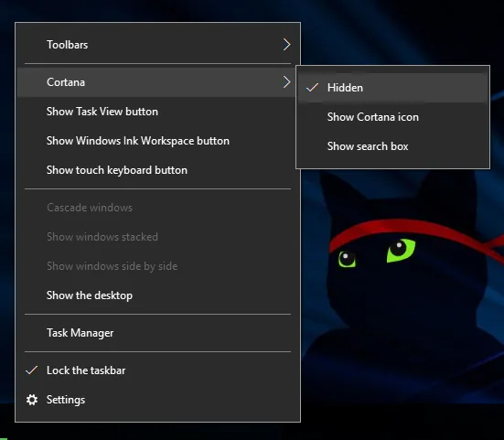Choose Hidden in the Cortana submenu
This screenshot has height=440, width=504.
(392, 88)
